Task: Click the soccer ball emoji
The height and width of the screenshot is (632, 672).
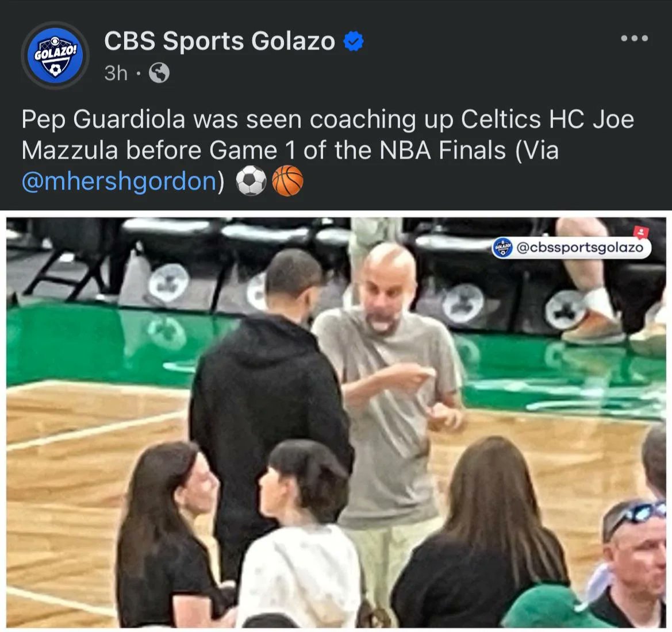Action: click(x=251, y=181)
